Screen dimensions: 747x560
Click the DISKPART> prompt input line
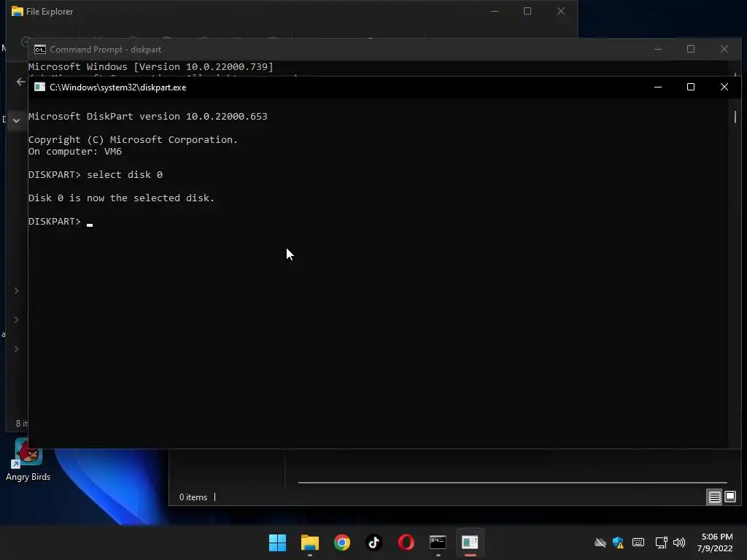(x=60, y=222)
